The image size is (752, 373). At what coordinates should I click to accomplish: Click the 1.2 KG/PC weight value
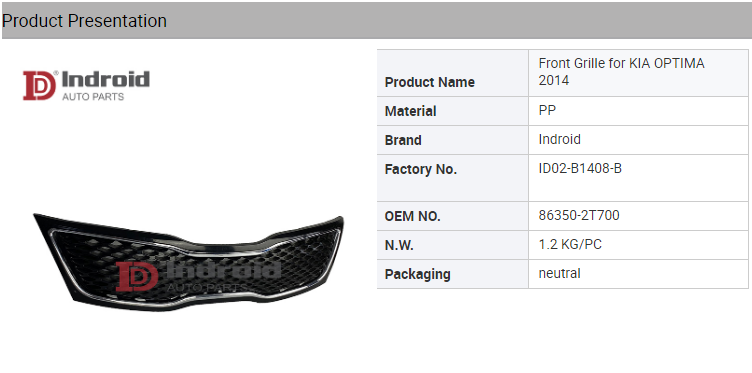(570, 245)
